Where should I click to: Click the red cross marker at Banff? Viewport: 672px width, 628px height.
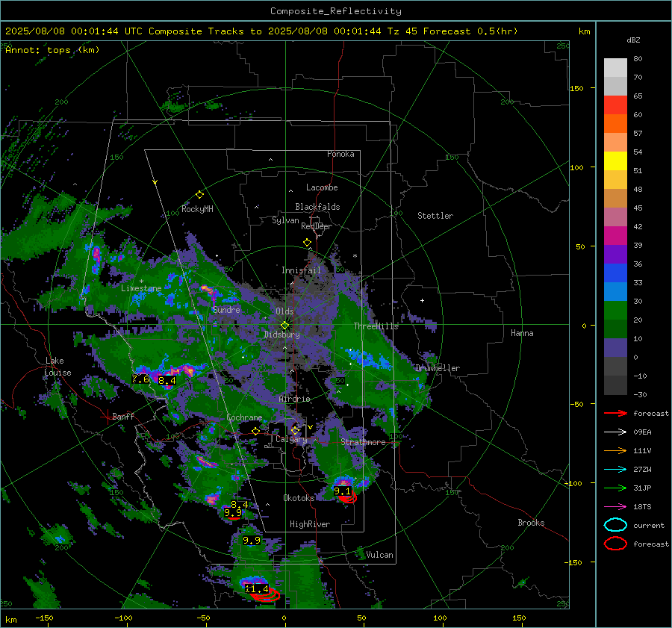click(106, 417)
